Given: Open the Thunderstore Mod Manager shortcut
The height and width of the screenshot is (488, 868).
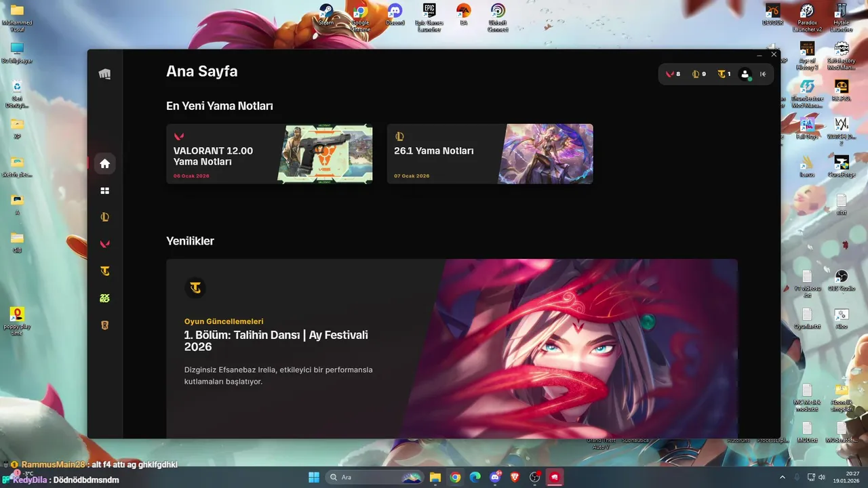Looking at the screenshot, I should [x=807, y=94].
